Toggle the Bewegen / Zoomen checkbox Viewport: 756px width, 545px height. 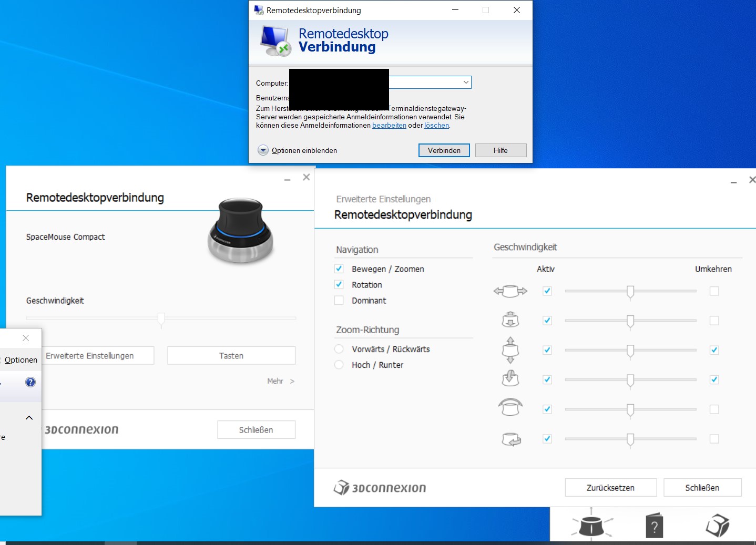[339, 269]
